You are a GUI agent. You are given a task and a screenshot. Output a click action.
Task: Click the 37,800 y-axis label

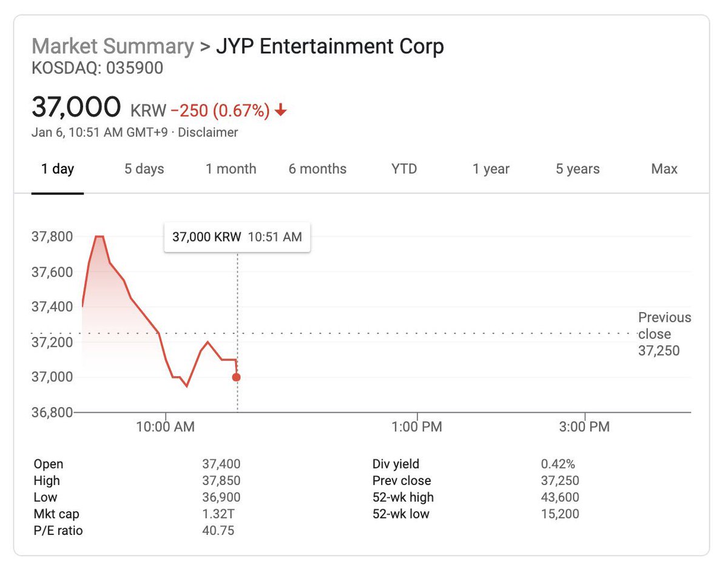tap(52, 236)
